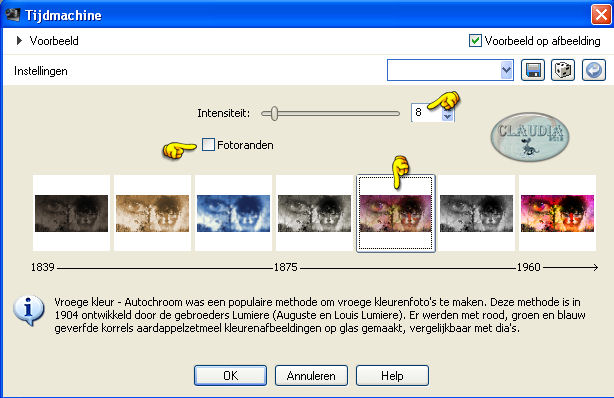The image size is (614, 398).
Task: Select the selected early color Autochroom thumbnail
Action: coord(395,213)
